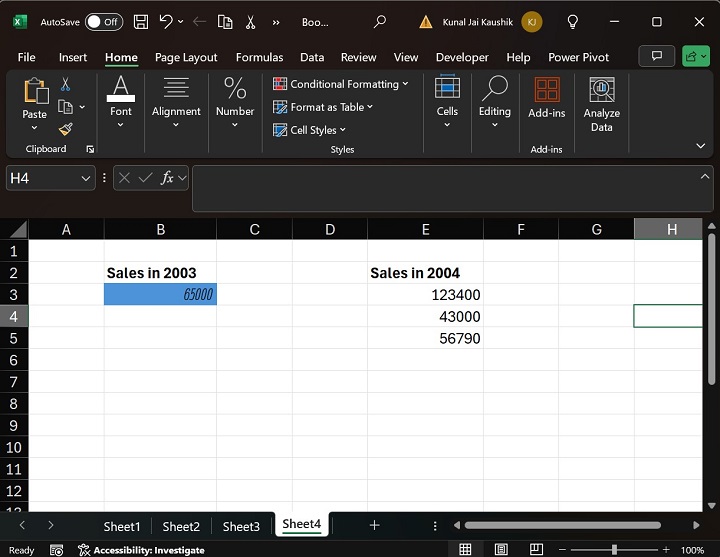Open the Analyze Data tool
This screenshot has width=720, height=557.
pyautogui.click(x=601, y=105)
